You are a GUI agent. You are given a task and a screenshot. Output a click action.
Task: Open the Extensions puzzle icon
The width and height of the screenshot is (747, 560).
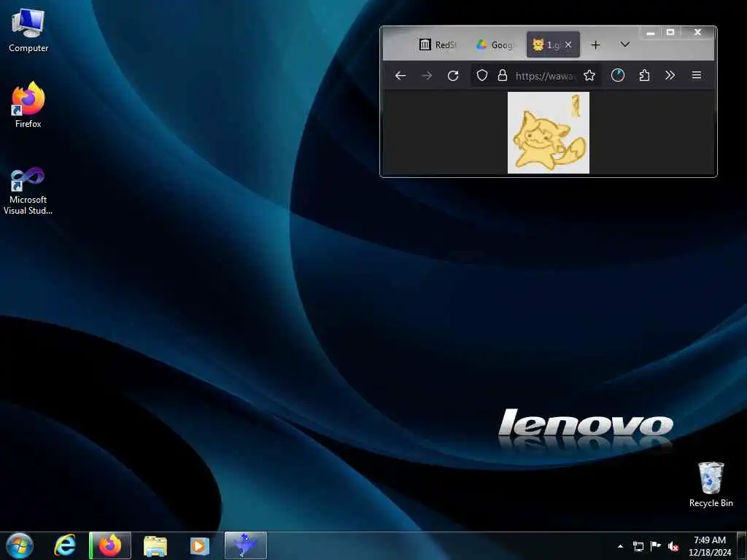644,75
